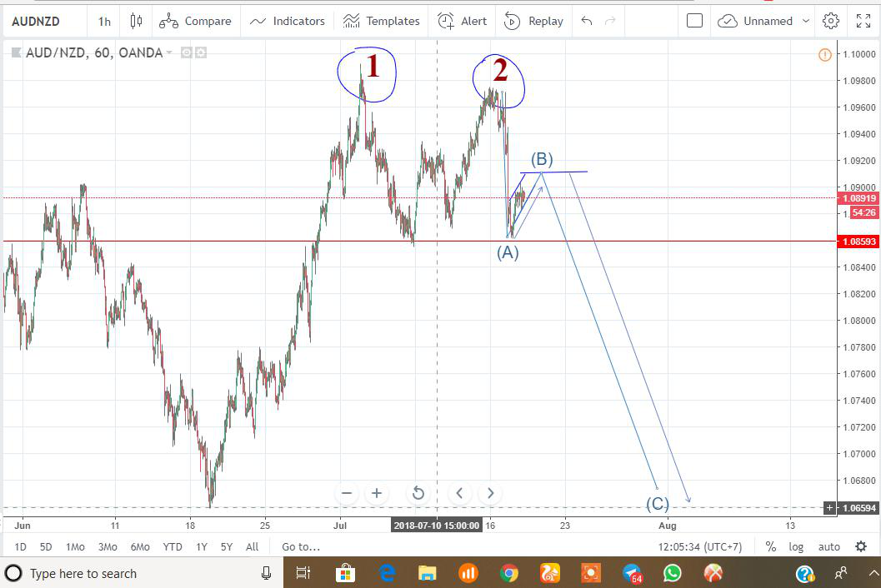This screenshot has width=881, height=588.
Task: Redo the chart action
Action: [610, 22]
